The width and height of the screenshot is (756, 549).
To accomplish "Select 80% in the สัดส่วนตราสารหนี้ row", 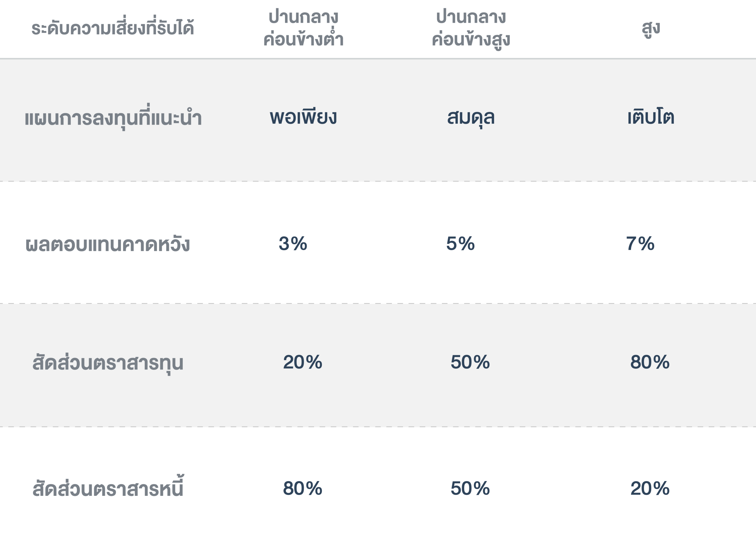I will 303,489.
